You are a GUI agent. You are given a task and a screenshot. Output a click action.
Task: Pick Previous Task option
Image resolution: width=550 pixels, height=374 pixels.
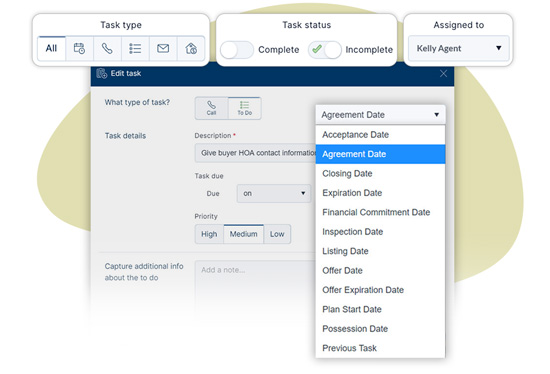tap(380, 348)
